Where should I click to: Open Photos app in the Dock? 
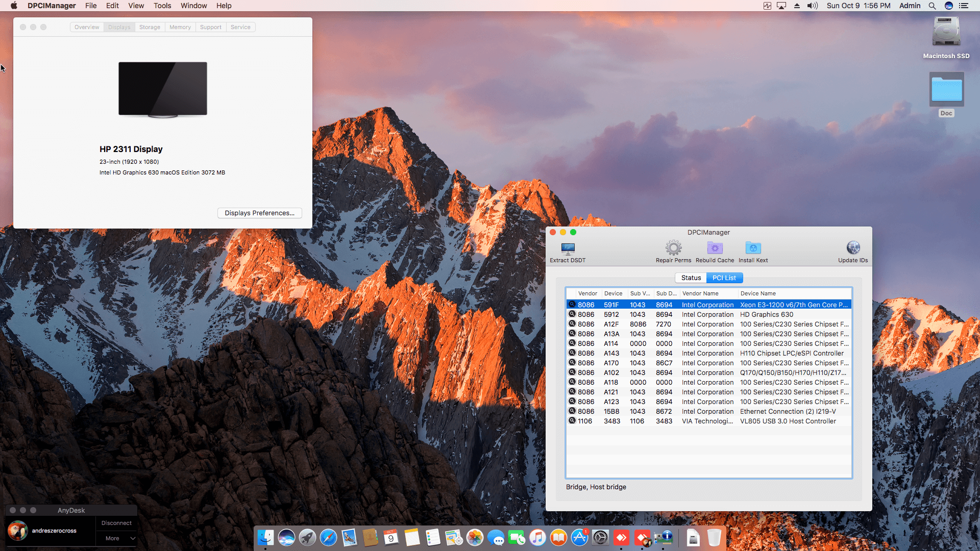(x=475, y=537)
